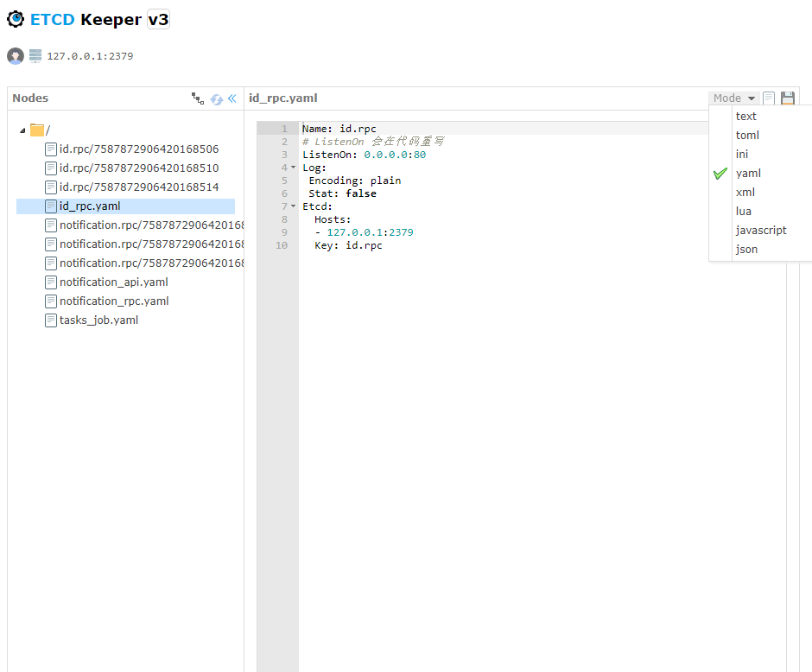Click the document icon next to Mode
The image size is (812, 672).
click(x=769, y=98)
